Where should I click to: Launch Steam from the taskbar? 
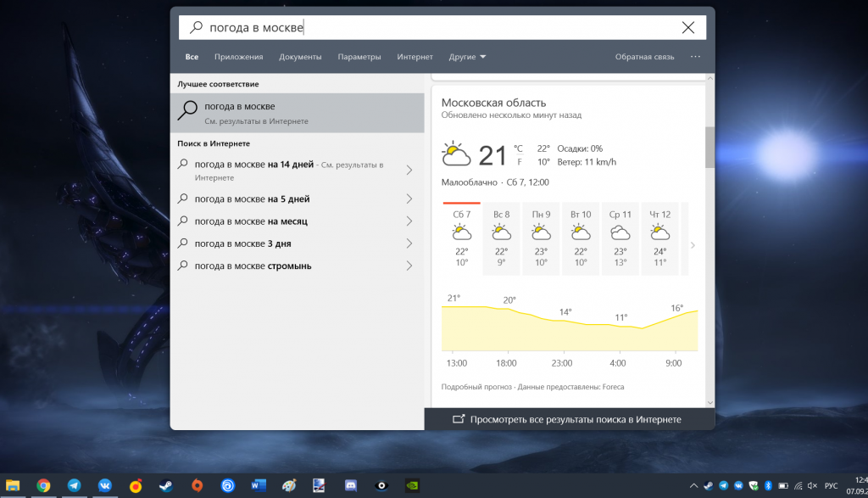[166, 486]
